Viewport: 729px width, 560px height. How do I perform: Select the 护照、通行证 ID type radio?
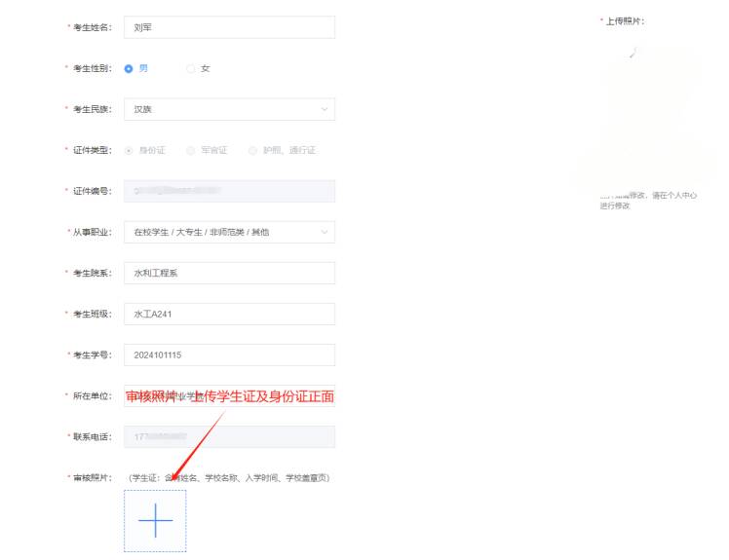(252, 151)
